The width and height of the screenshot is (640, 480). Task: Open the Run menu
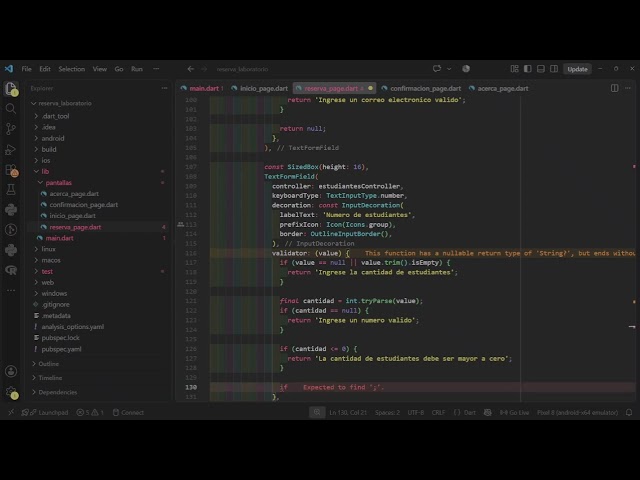click(x=137, y=69)
